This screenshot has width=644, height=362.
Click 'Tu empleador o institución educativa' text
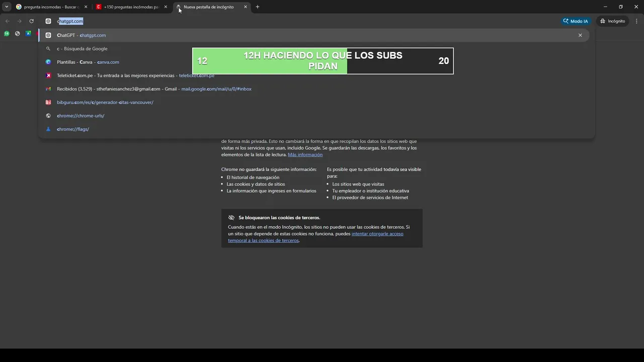(370, 191)
